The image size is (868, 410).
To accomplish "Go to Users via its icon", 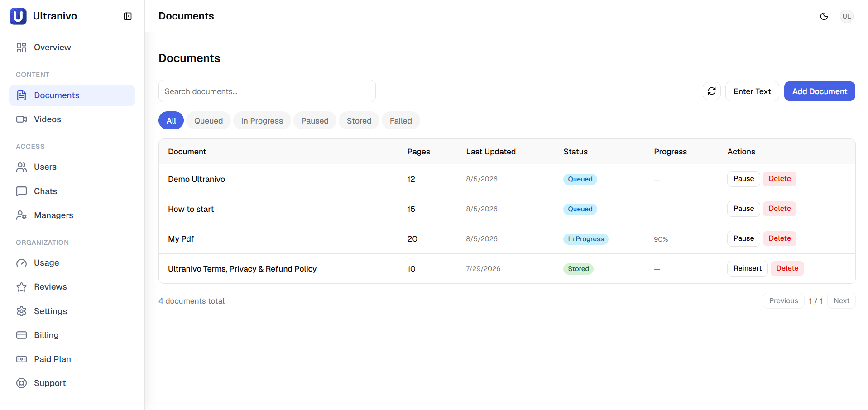I will pyautogui.click(x=21, y=167).
